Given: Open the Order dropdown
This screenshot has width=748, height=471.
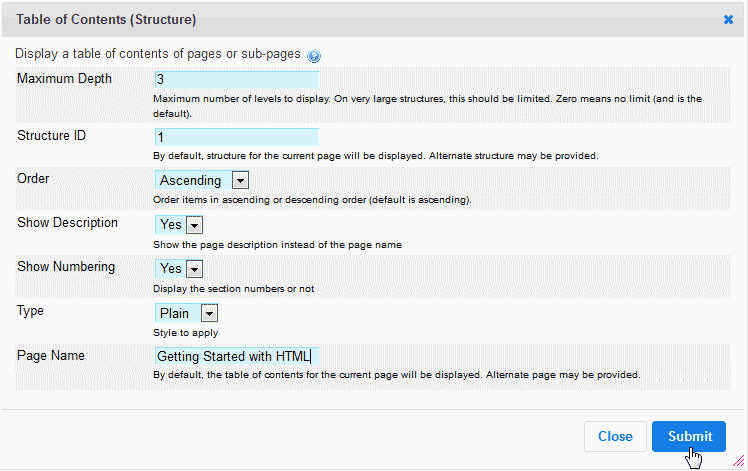Looking at the screenshot, I should [240, 180].
